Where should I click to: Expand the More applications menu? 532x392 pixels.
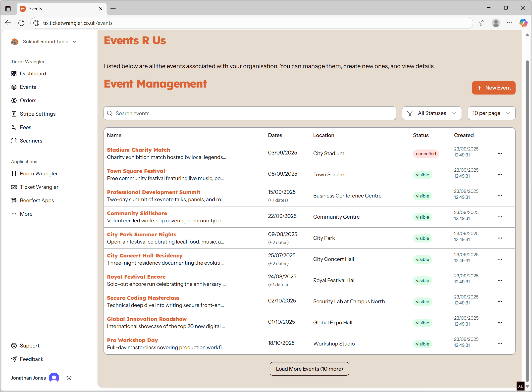(x=26, y=214)
